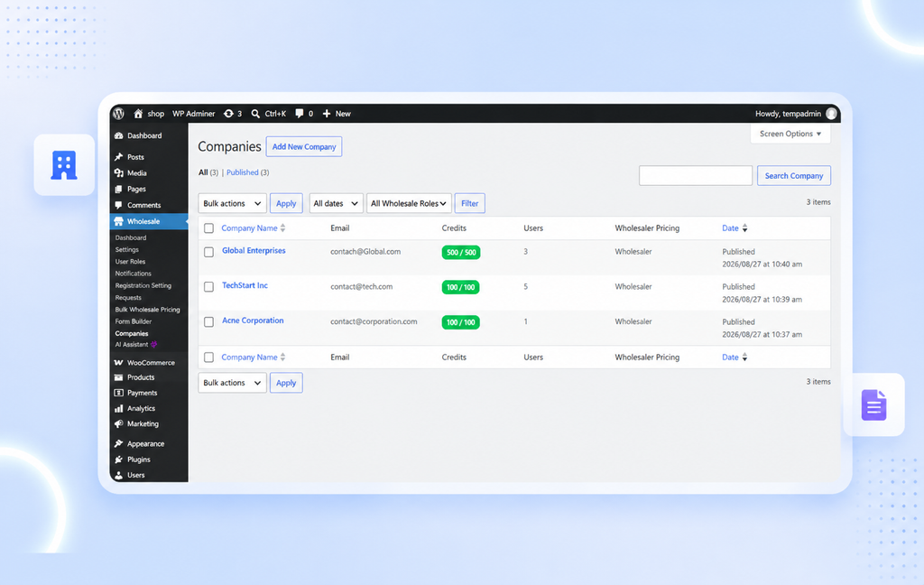Click the Add New Company button
Image resolution: width=924 pixels, height=585 pixels.
point(304,147)
